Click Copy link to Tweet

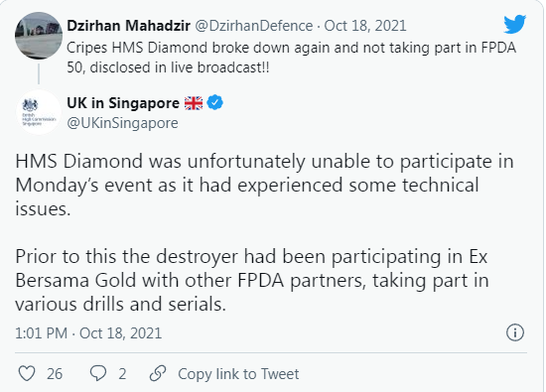[238, 374]
